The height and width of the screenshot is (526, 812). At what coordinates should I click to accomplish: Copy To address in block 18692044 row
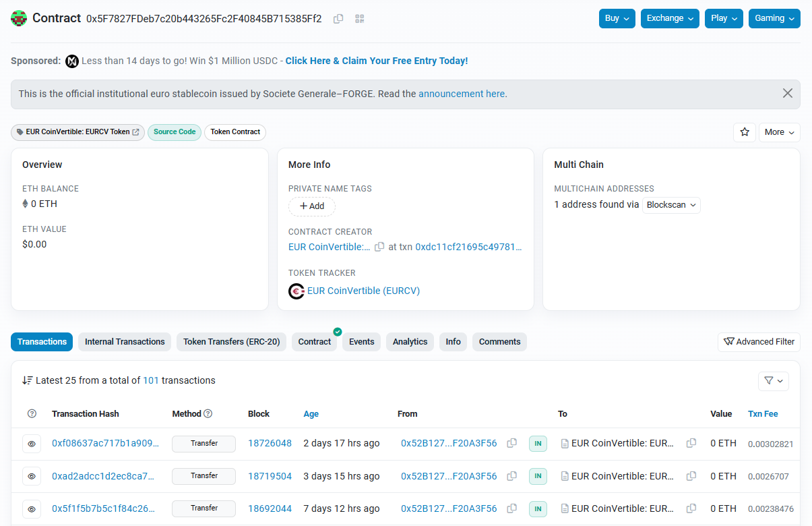[x=691, y=508]
